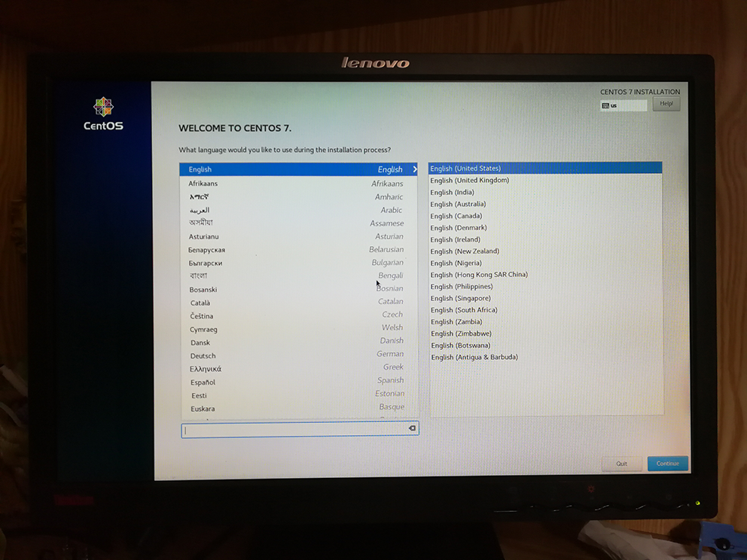Image resolution: width=747 pixels, height=560 pixels.
Task: Clear the language search field icon
Action: point(412,428)
